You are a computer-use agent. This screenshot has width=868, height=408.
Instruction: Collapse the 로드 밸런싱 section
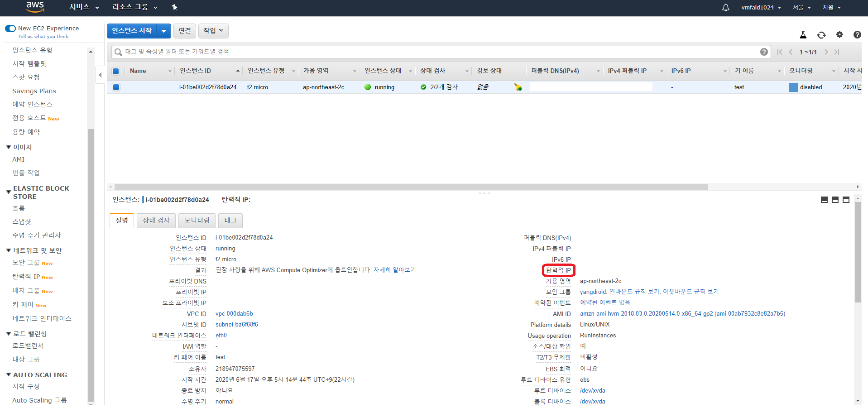(x=9, y=334)
